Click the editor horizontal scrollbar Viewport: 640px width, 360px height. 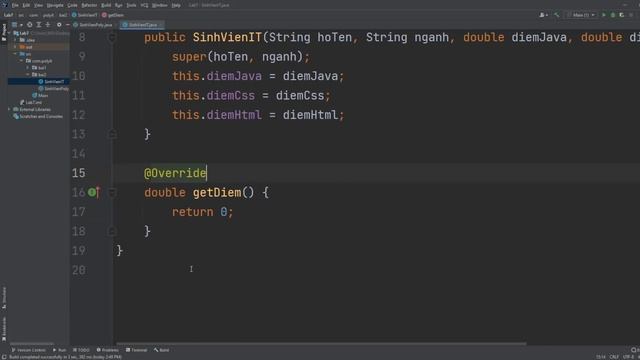[321, 344]
